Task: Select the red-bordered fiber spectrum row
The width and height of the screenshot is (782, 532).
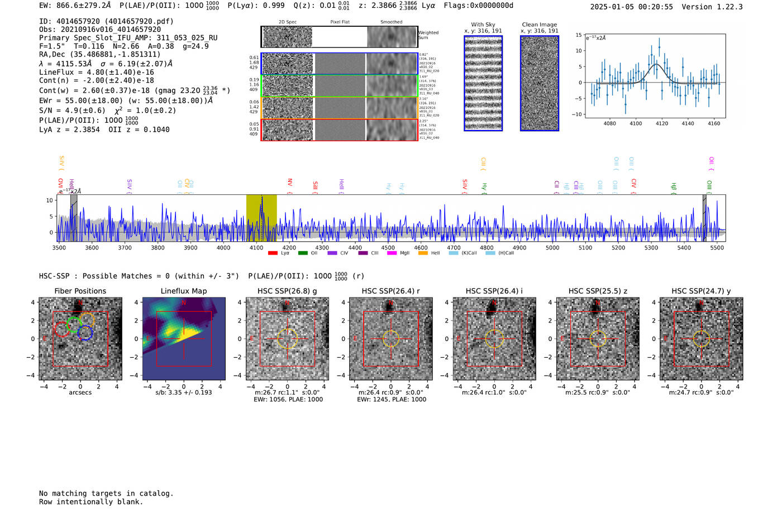Action: point(340,130)
